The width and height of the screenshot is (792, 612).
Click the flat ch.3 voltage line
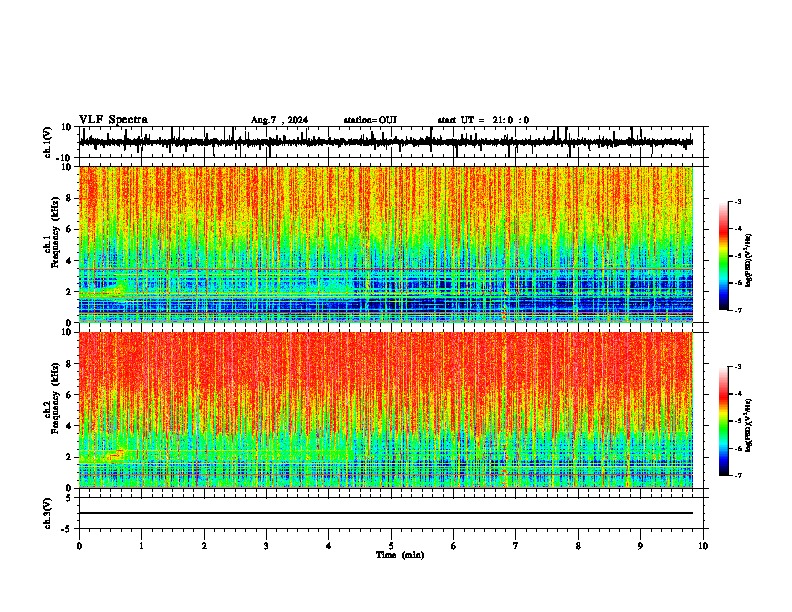coord(386,513)
